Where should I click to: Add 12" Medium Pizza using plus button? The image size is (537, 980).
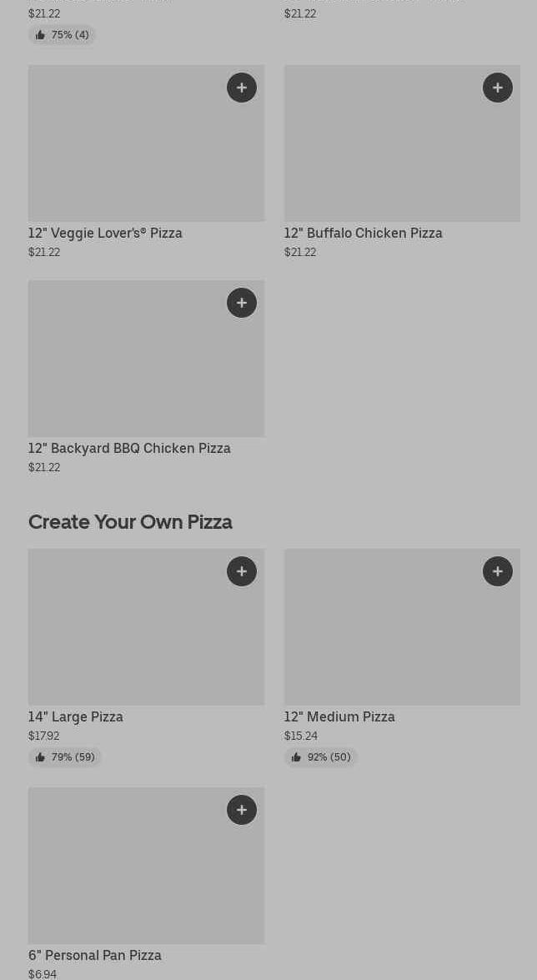[498, 571]
